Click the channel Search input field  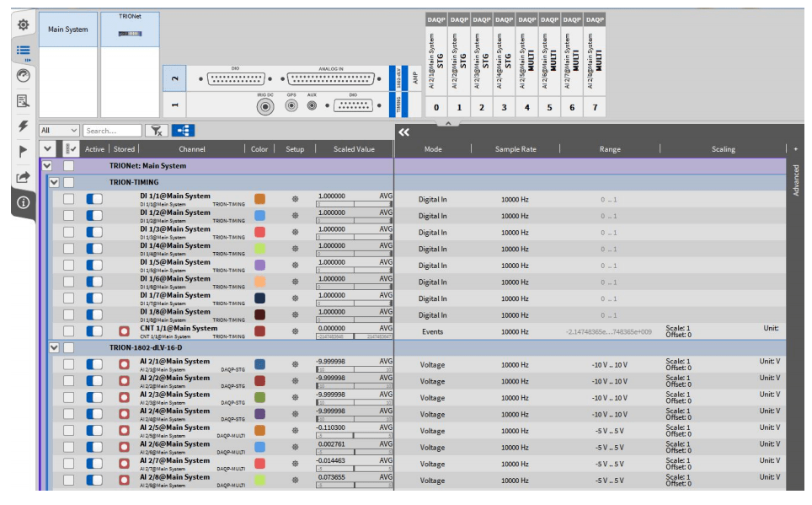[x=112, y=131]
